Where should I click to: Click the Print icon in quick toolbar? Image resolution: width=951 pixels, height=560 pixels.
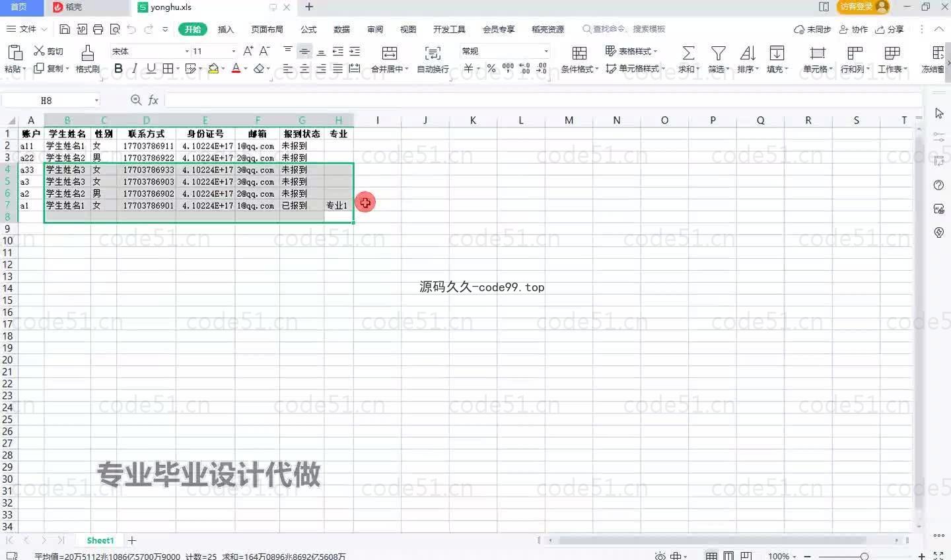coord(98,29)
